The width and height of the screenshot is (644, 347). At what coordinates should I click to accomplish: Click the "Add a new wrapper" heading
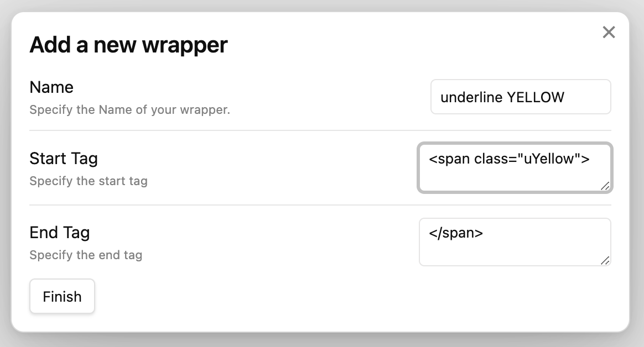(x=128, y=45)
